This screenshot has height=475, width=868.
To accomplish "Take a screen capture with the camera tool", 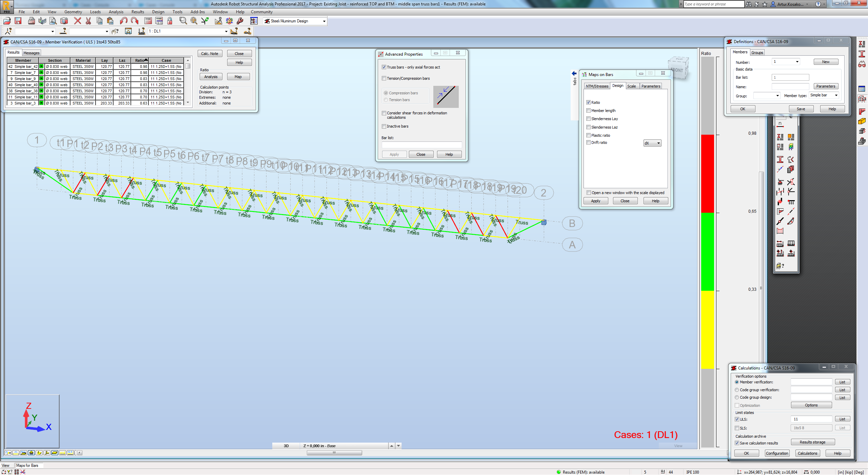I will click(x=64, y=21).
